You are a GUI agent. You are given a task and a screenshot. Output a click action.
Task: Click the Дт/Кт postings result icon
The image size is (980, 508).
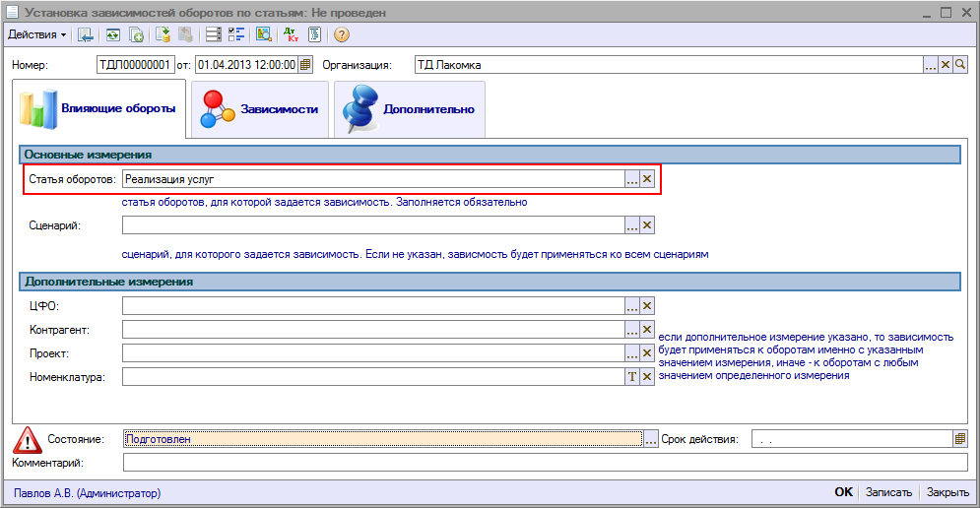coord(290,34)
